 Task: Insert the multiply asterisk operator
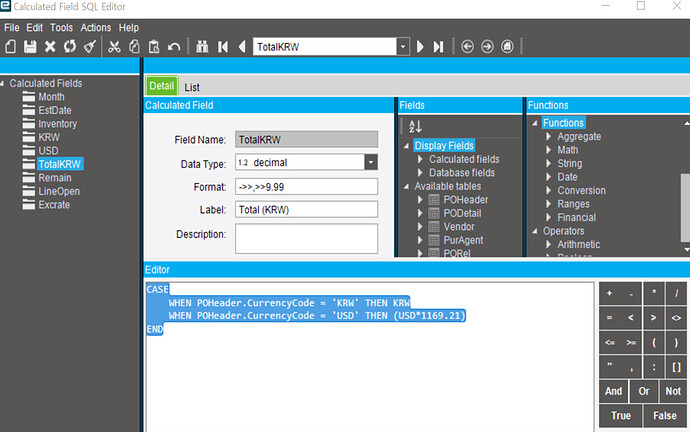tap(654, 293)
